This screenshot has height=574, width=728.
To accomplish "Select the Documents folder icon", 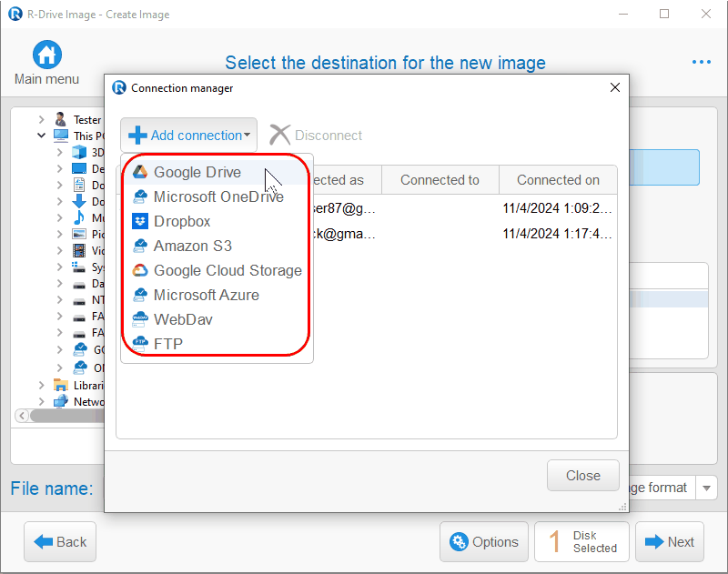I will (x=79, y=185).
